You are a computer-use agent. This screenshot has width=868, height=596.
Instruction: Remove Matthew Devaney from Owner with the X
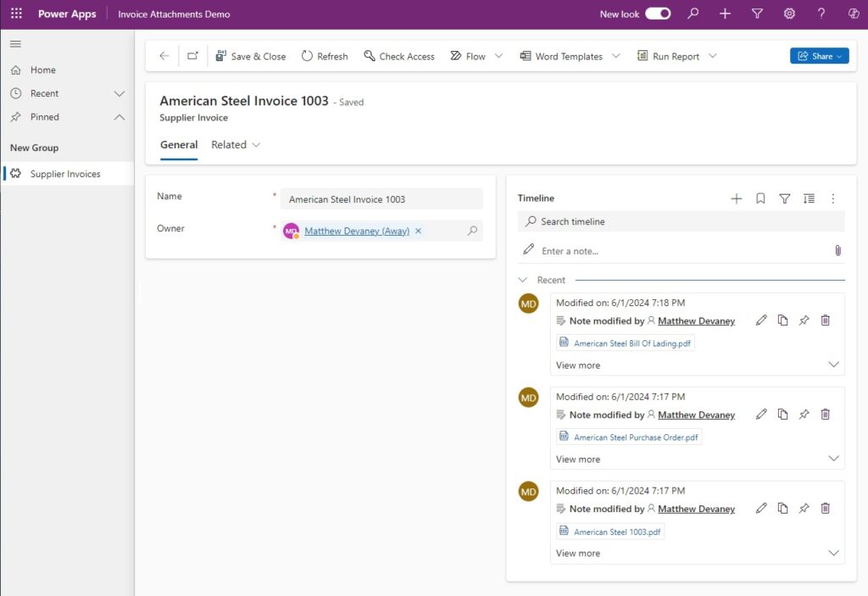click(x=418, y=231)
